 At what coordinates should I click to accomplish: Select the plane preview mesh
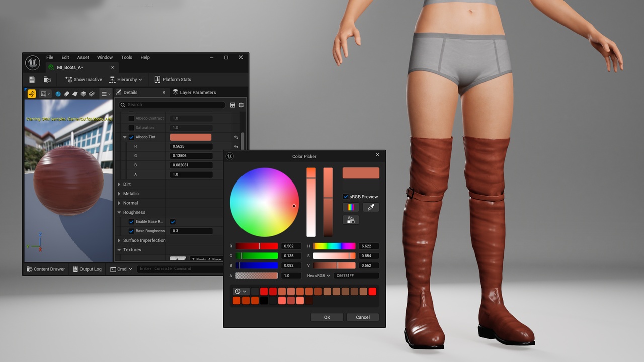(74, 94)
